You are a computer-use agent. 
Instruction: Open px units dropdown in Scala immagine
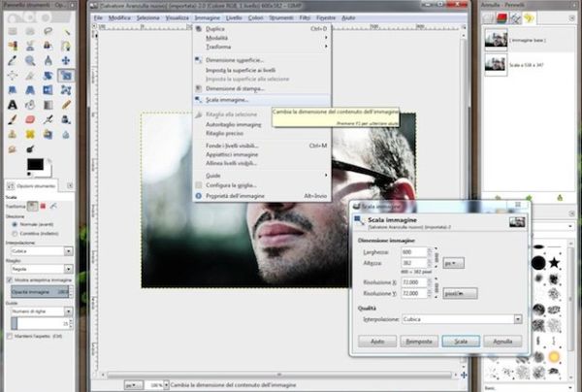point(453,263)
